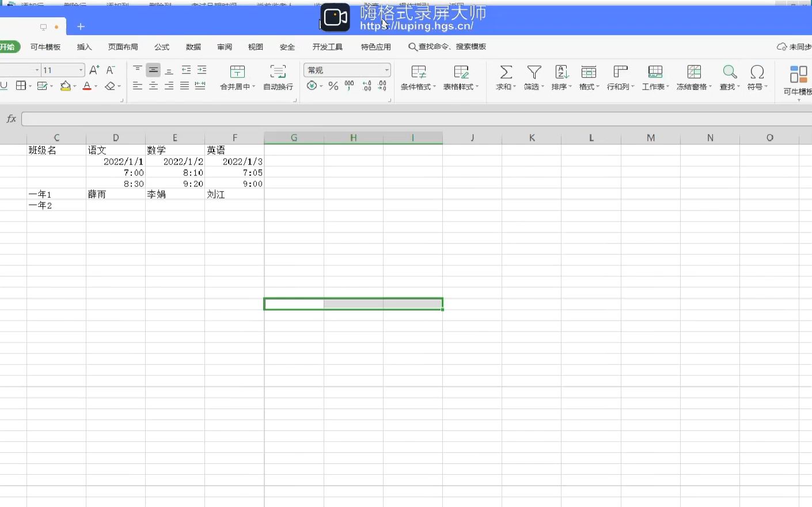Click the 未同步 cloud sync button

(x=794, y=47)
